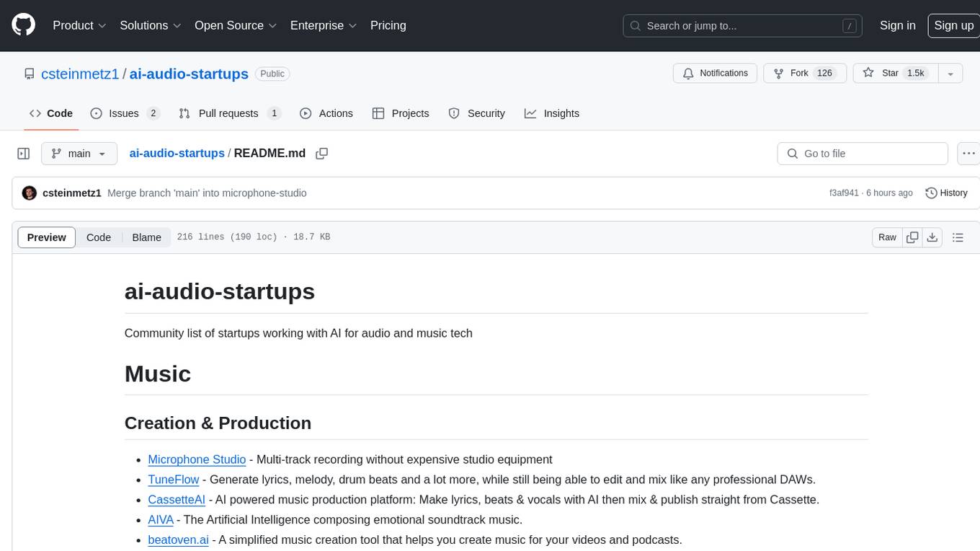Image resolution: width=980 pixels, height=551 pixels.
Task: Open the beatoven.ai link
Action: (x=178, y=540)
